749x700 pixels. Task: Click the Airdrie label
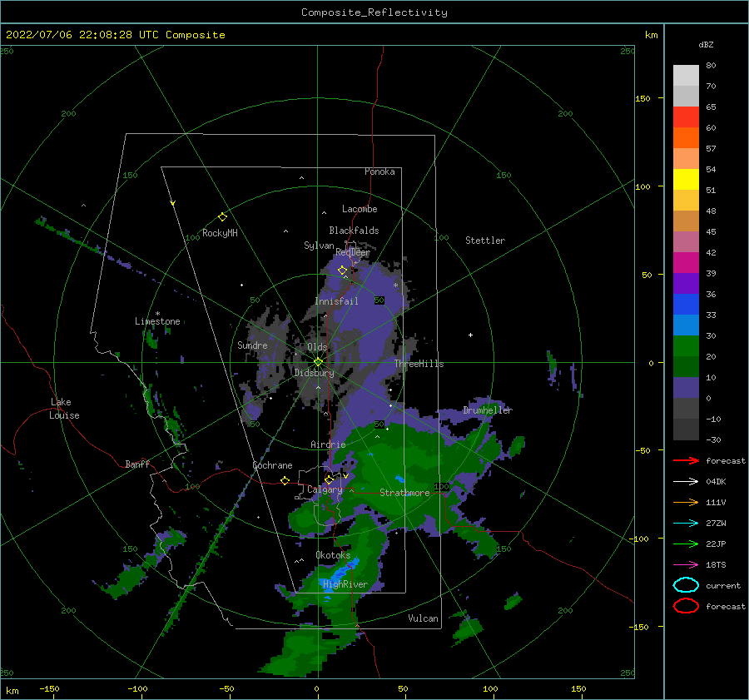(328, 444)
